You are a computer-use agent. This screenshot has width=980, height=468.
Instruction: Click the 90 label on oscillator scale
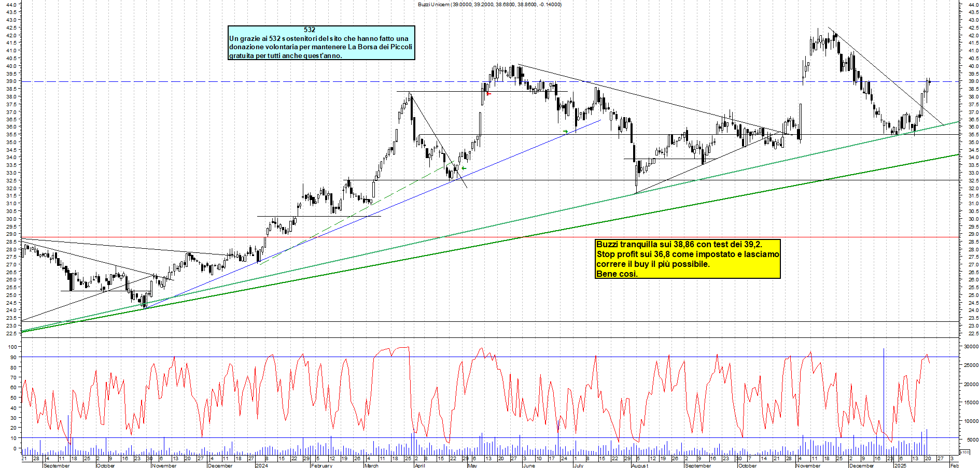pos(14,357)
